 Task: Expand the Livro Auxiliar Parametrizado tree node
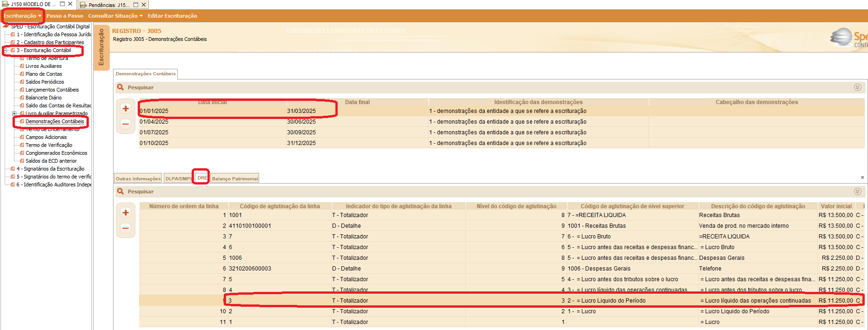click(x=14, y=113)
